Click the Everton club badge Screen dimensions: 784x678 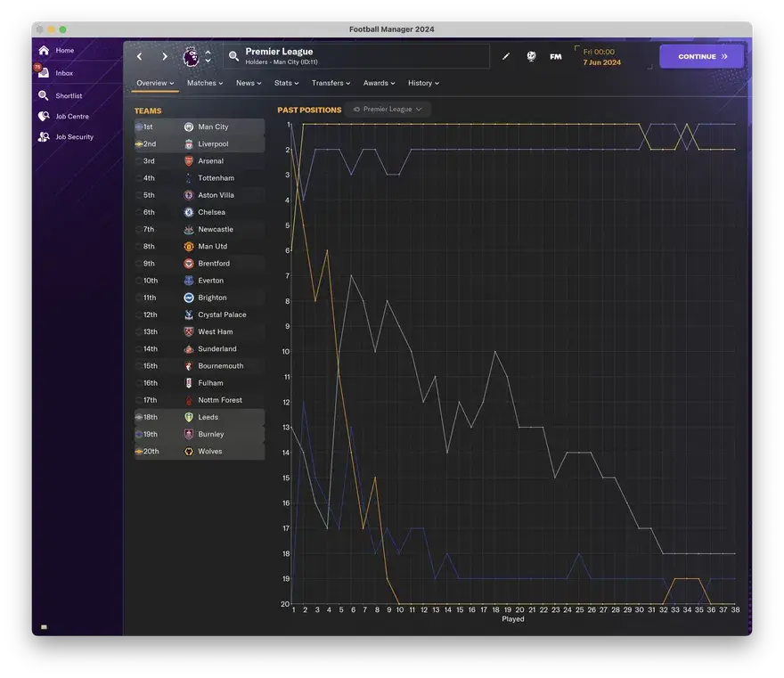pyautogui.click(x=189, y=281)
